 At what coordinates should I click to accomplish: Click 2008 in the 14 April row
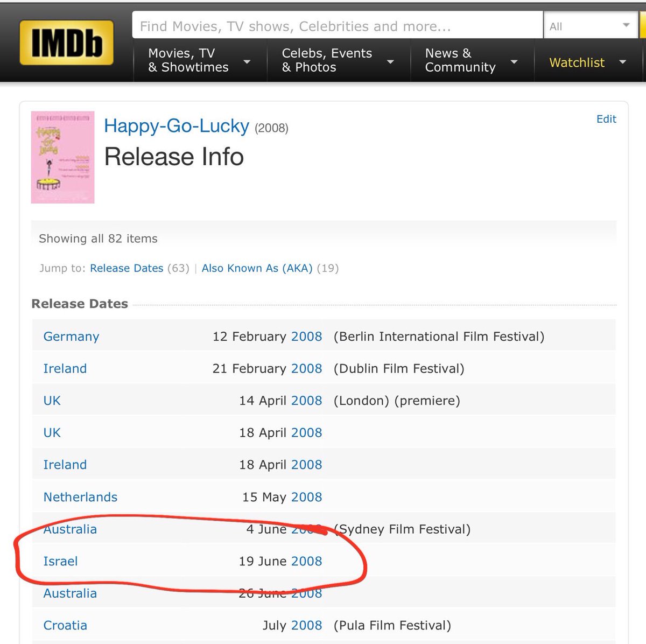[306, 401]
